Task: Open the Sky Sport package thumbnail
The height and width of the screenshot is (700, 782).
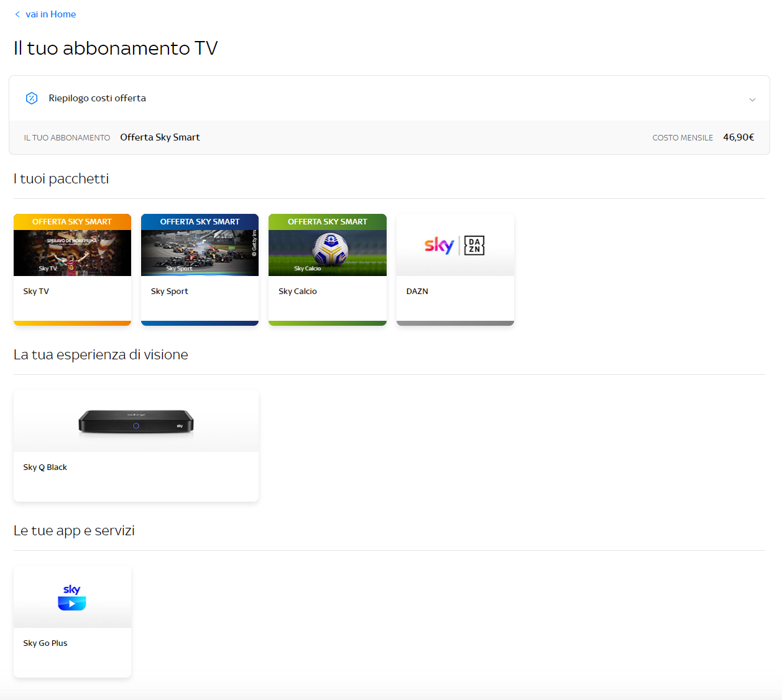Action: pos(200,245)
